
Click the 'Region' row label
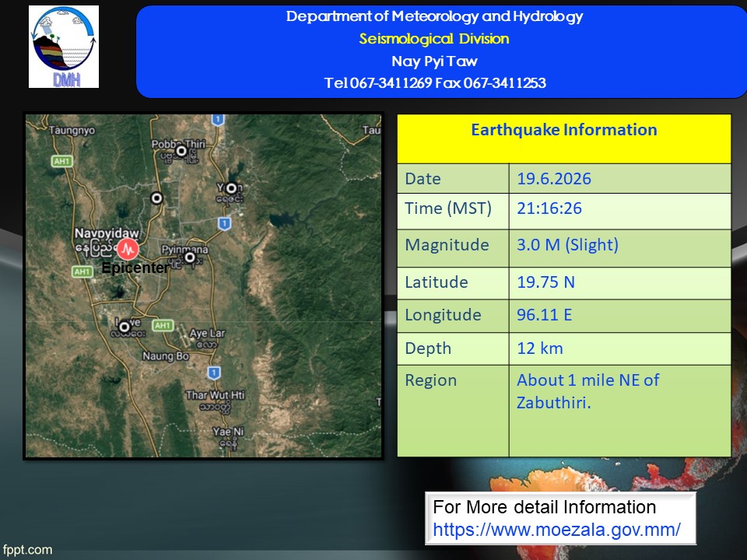(430, 380)
